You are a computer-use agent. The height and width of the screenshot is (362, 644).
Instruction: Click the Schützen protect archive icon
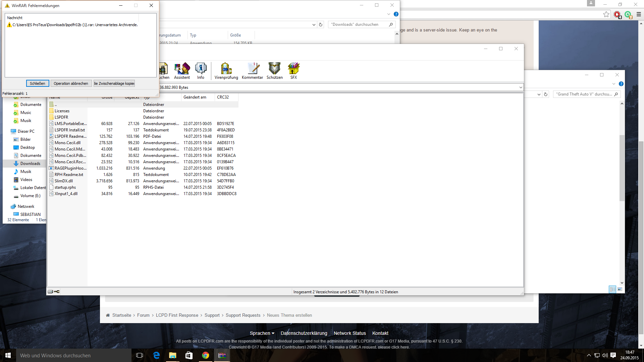pyautogui.click(x=274, y=71)
